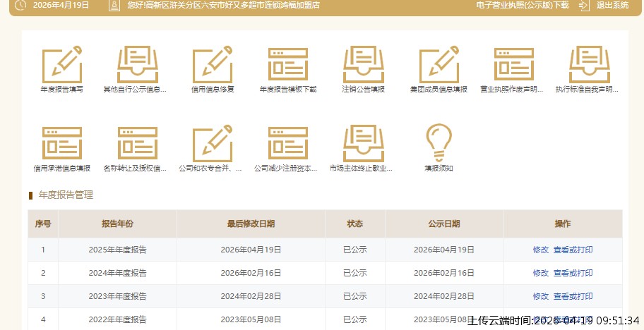
Task: Open 执行标准自我声明 icon
Action: (x=588, y=65)
